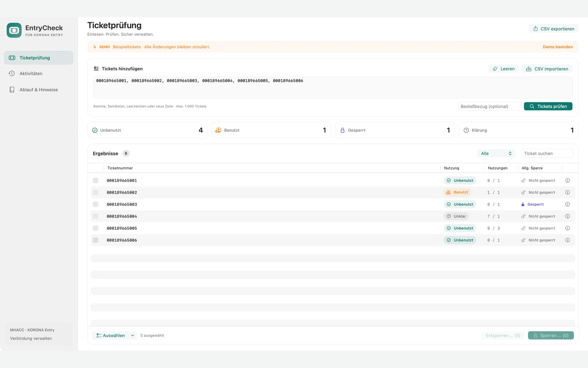The width and height of the screenshot is (588, 368).
Task: Open info for ticket 000189665005
Action: (x=567, y=228)
